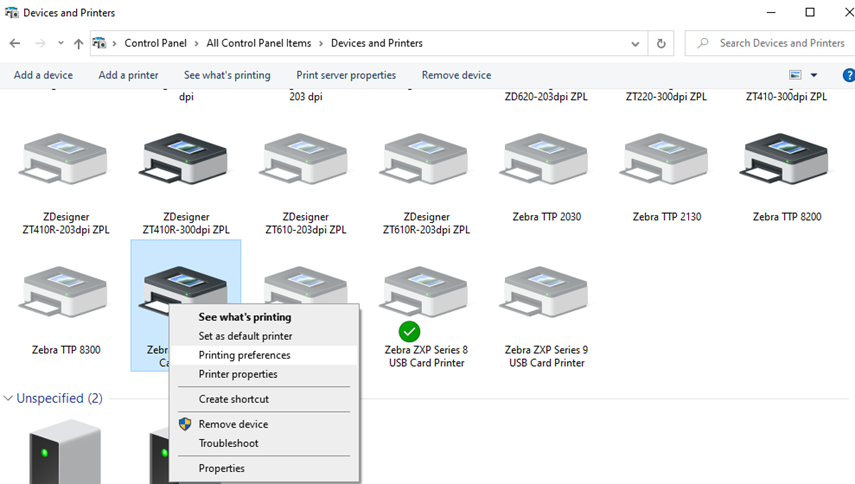Select the ZDesigner ZT410R-300dpi ZPL printer icon
The width and height of the screenshot is (855, 484).
pyautogui.click(x=185, y=159)
